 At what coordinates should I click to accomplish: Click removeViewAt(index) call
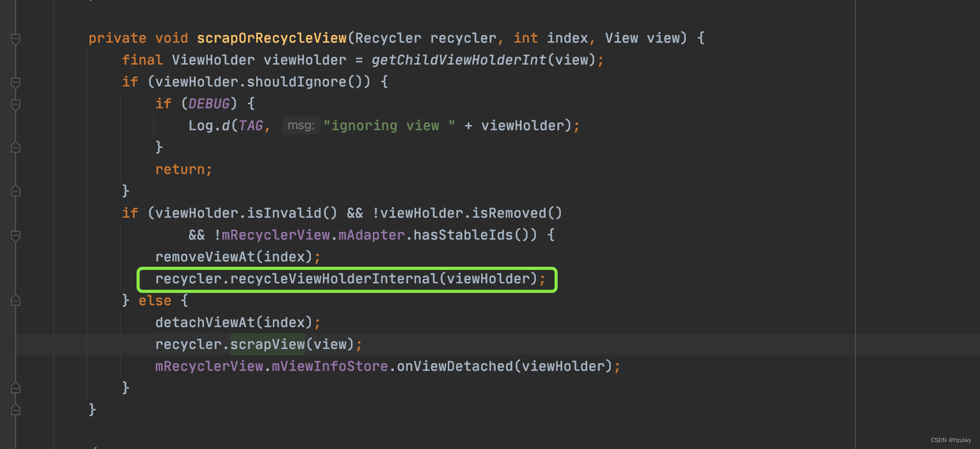point(234,257)
